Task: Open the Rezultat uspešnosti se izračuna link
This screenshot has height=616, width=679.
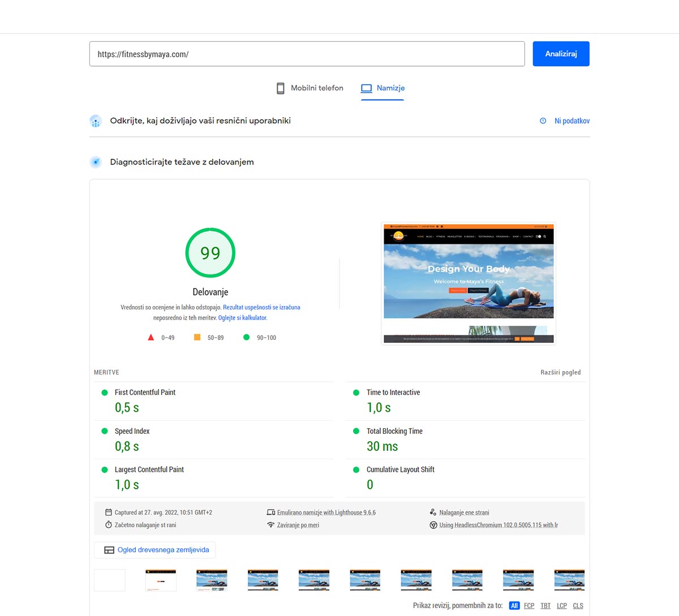Action: tap(261, 307)
